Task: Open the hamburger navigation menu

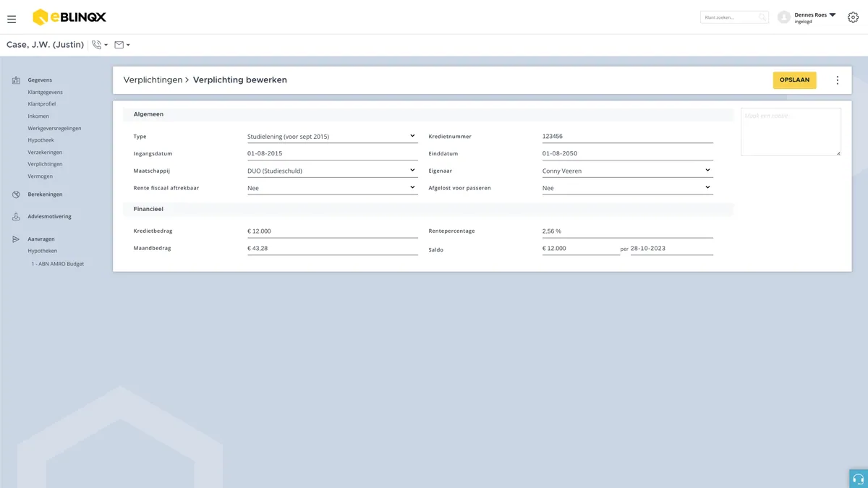Action: tap(12, 19)
